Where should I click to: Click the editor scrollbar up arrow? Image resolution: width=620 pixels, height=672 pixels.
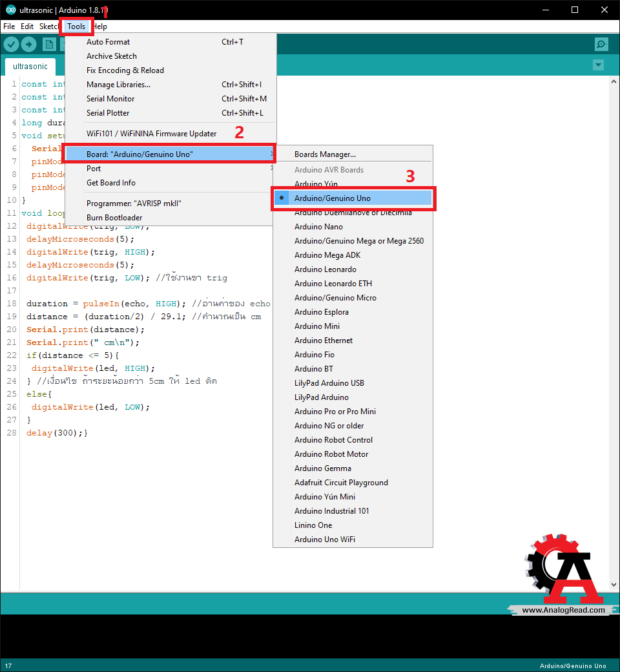coord(614,81)
